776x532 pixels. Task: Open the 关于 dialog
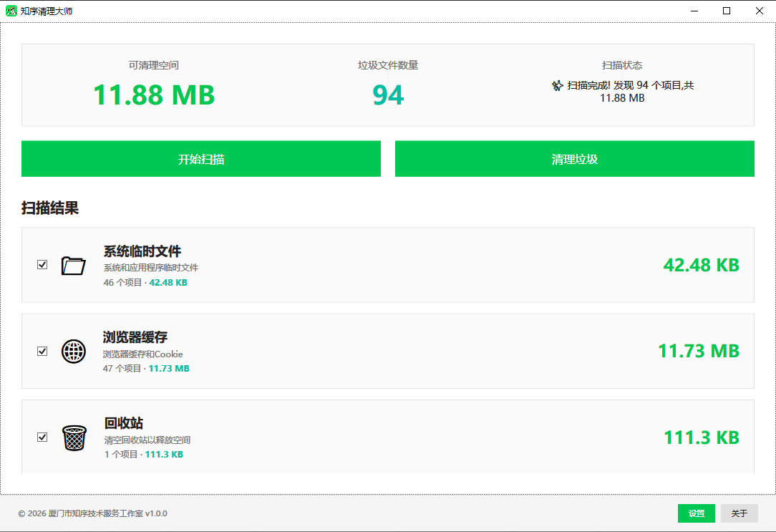[x=739, y=513]
